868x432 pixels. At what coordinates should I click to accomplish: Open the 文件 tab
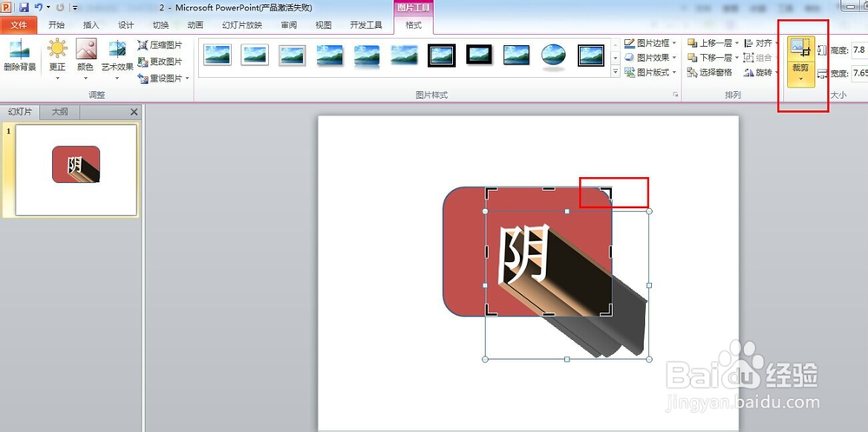click(19, 25)
